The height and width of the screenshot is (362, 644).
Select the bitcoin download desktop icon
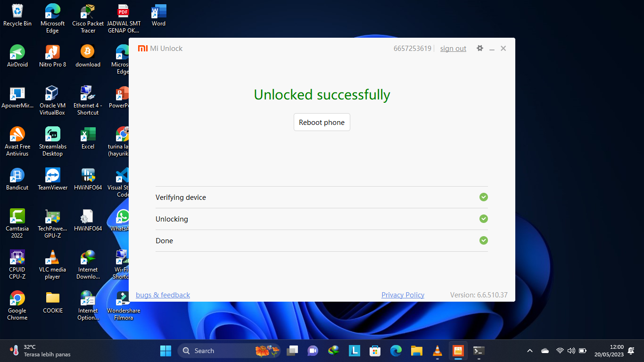tap(88, 56)
